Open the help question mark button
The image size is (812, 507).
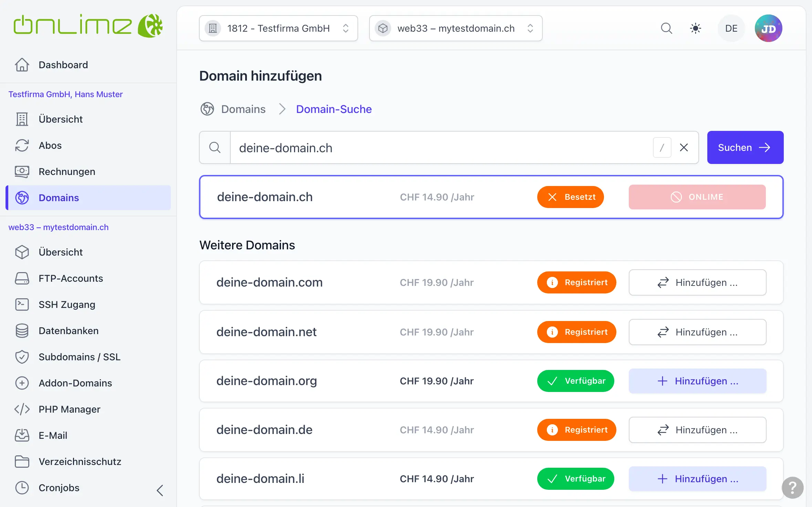coord(792,487)
